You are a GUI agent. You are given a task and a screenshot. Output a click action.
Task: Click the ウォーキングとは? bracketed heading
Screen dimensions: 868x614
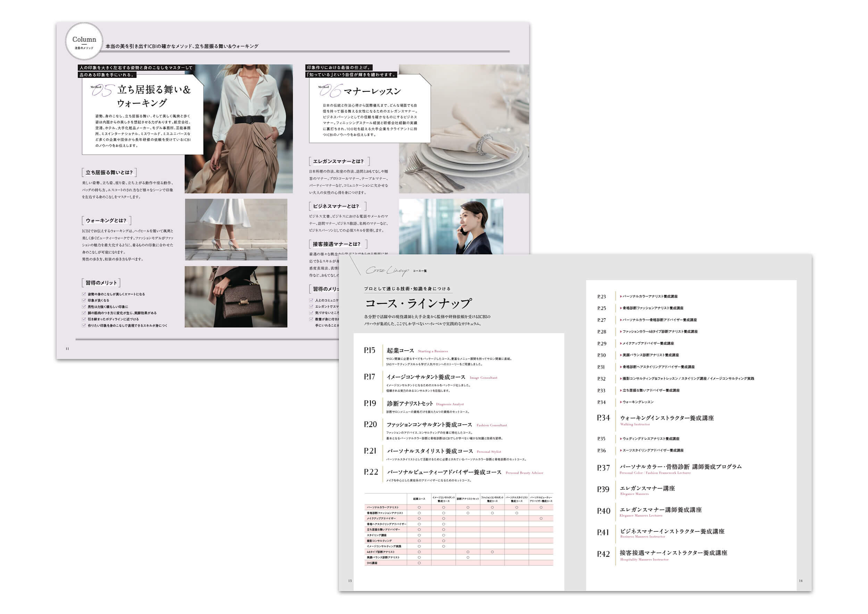tap(106, 221)
